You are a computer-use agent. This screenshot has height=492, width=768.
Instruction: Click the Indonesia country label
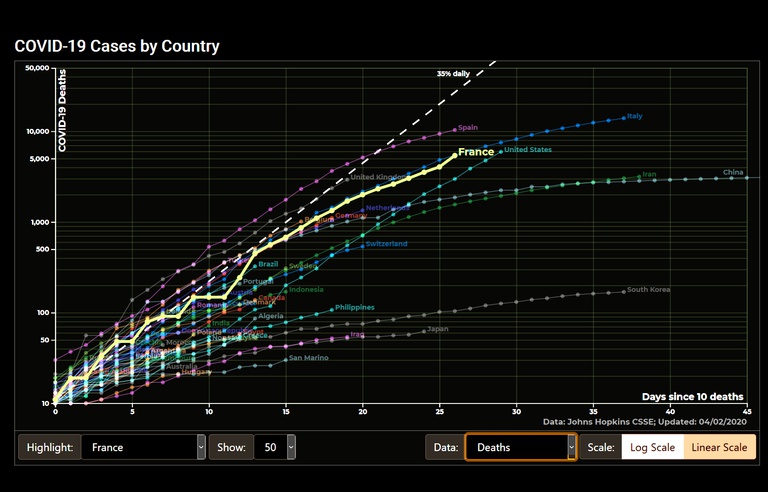tap(306, 290)
